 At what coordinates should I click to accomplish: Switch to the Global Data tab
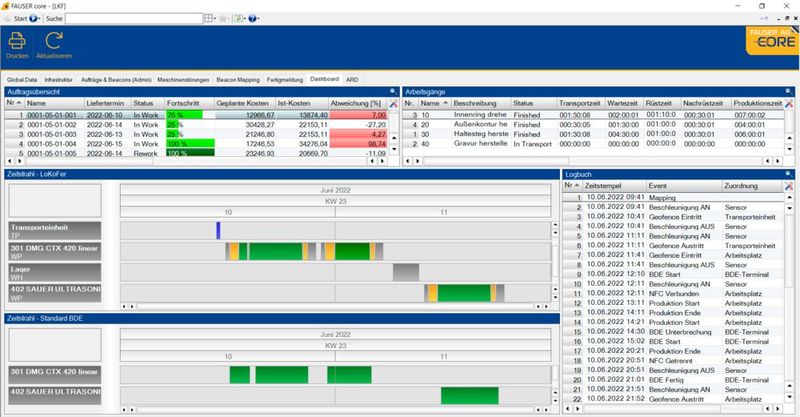pos(22,80)
